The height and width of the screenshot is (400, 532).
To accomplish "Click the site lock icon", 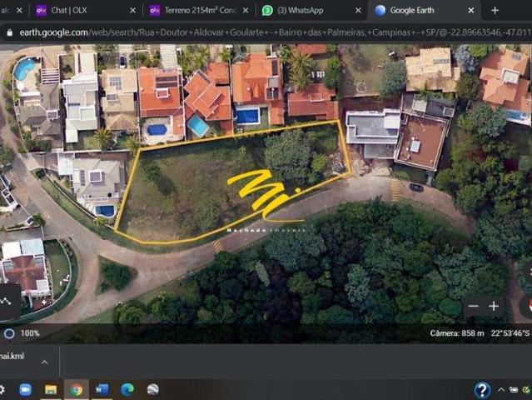I will tap(9, 32).
